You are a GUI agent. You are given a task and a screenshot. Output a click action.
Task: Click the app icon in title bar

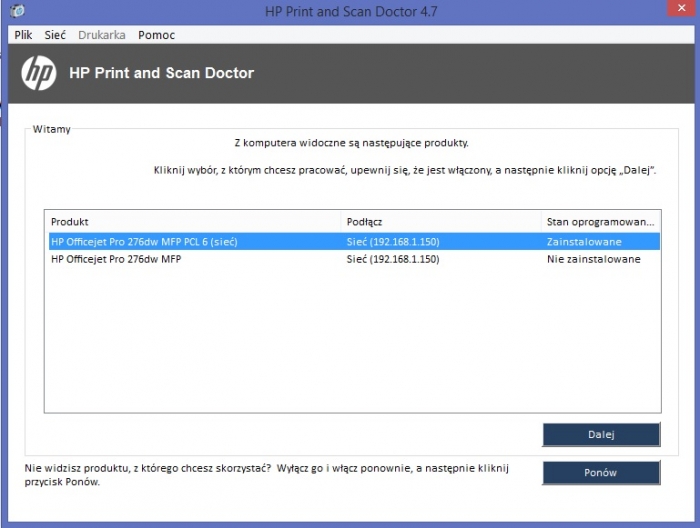[17, 10]
